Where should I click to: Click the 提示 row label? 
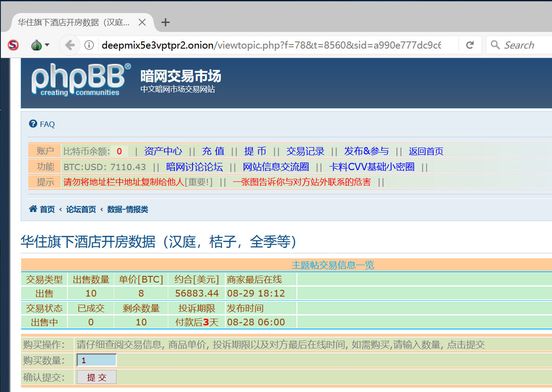pos(45,182)
